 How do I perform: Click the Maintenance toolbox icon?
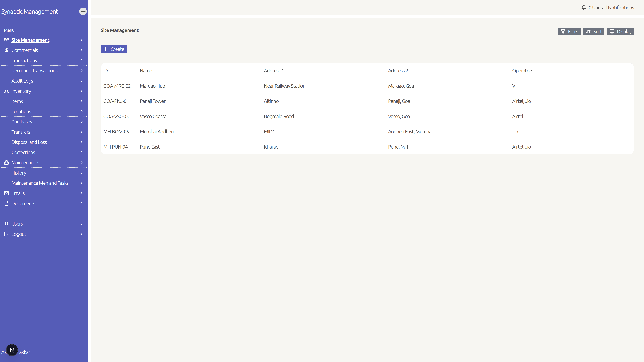pyautogui.click(x=6, y=163)
